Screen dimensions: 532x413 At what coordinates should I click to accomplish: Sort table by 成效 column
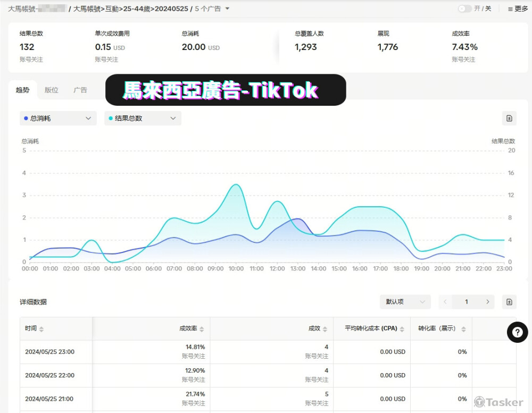[x=325, y=329]
